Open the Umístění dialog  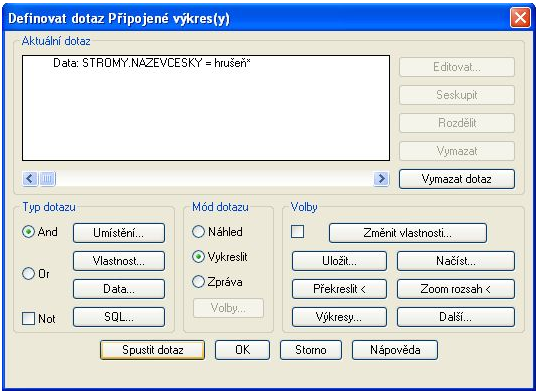tap(119, 233)
